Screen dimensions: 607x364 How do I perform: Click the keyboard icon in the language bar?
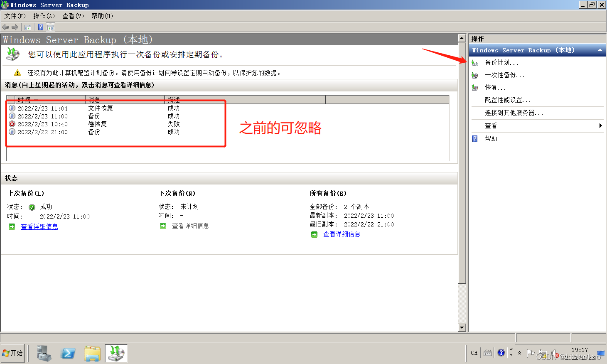(x=488, y=353)
